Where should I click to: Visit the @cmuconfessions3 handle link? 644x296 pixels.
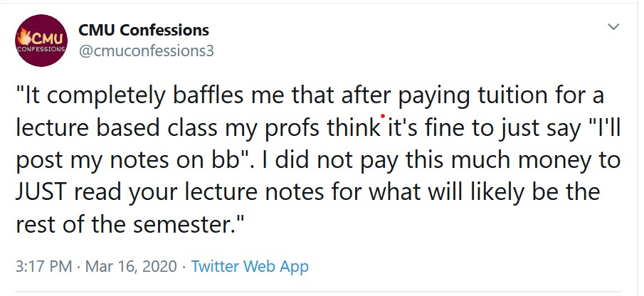[x=146, y=51]
